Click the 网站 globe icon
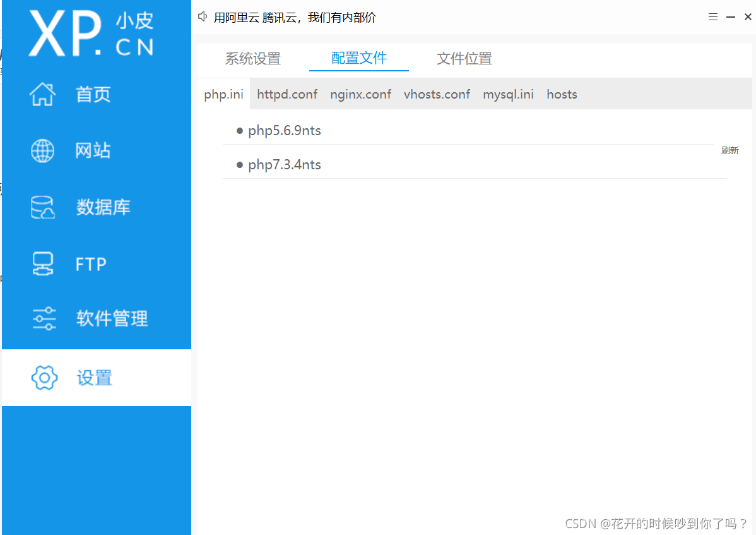This screenshot has height=535, width=756. (x=42, y=150)
